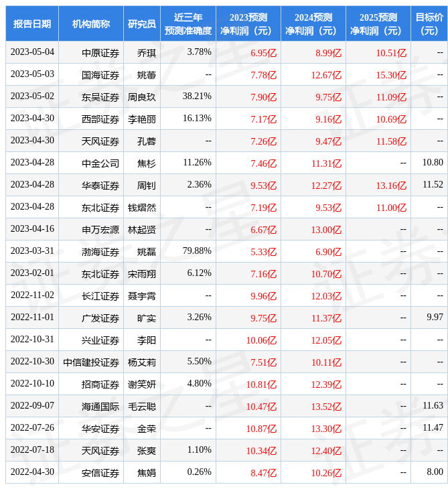The image size is (448, 489).
Task: Click 2025 forecast value 11.00亿
Action: [x=391, y=208]
